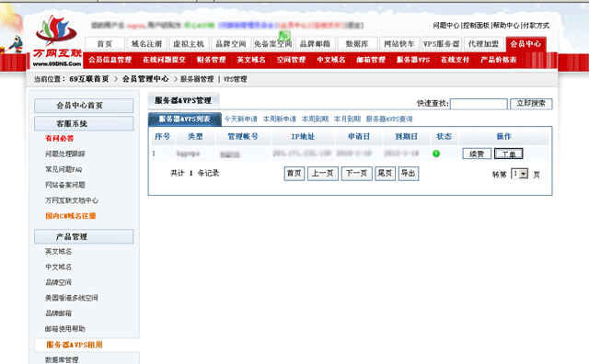Image resolution: width=589 pixels, height=364 pixels.
Task: Select the 服务器&VPS列表 tab
Action: coord(184,119)
